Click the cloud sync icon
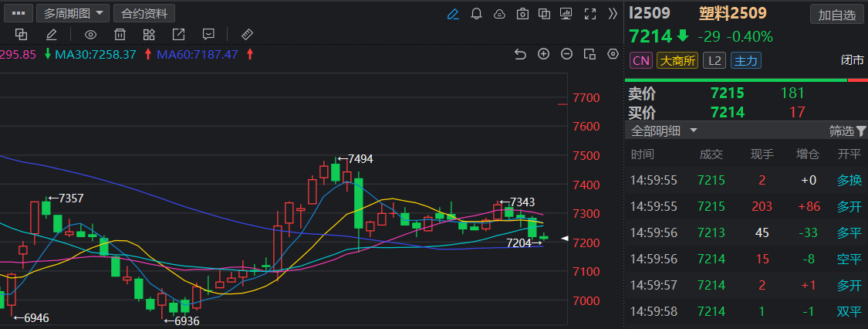This screenshot has height=329, width=868. pyautogui.click(x=499, y=14)
